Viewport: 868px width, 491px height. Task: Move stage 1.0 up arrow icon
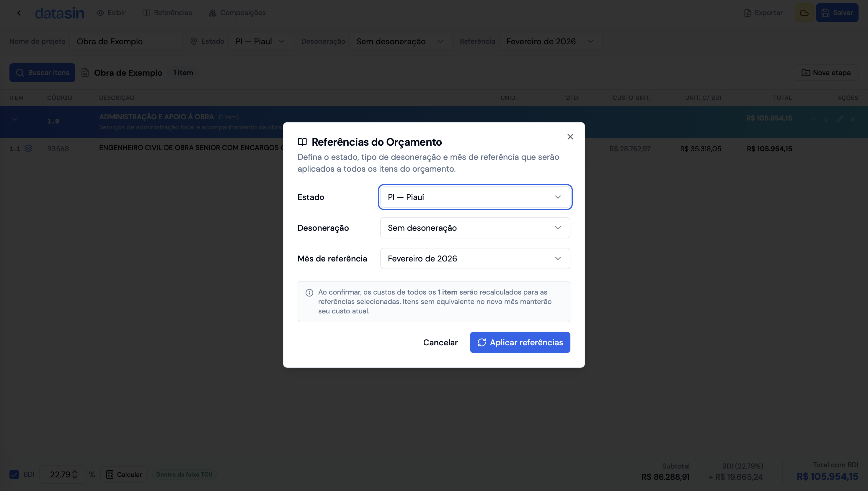pyautogui.click(x=813, y=119)
